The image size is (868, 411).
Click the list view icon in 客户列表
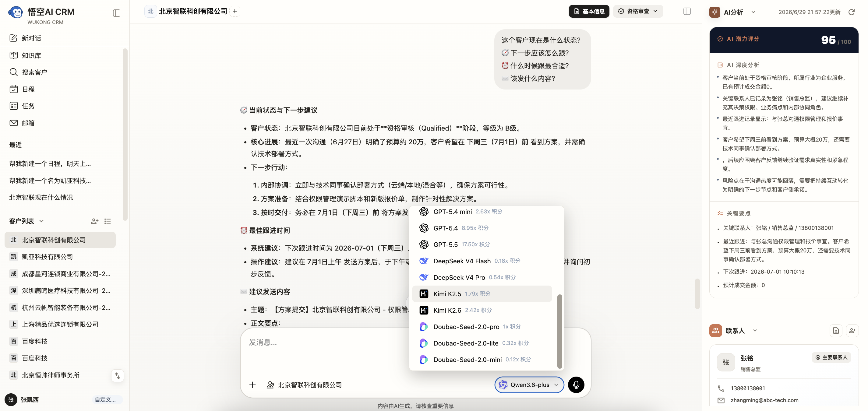click(108, 221)
